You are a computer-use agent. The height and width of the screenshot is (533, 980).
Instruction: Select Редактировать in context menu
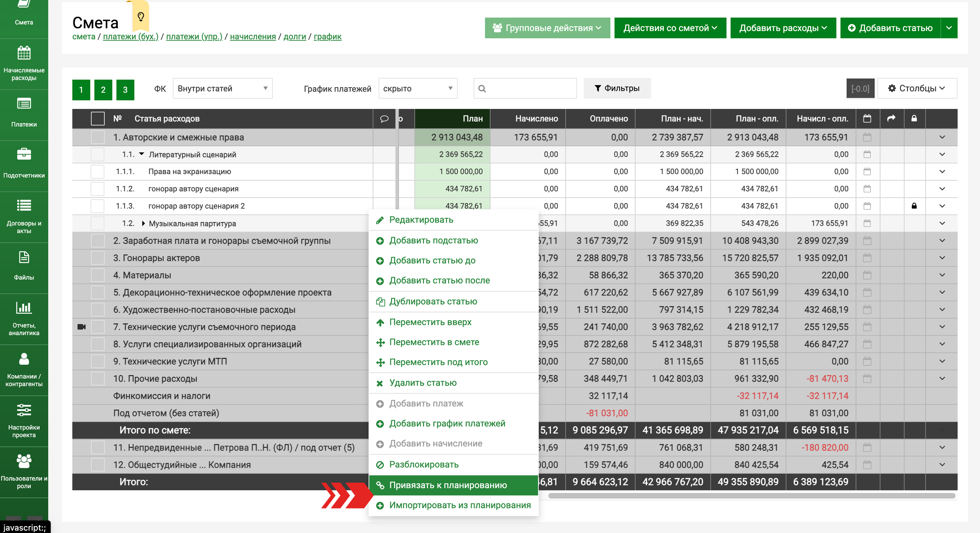pos(453,220)
